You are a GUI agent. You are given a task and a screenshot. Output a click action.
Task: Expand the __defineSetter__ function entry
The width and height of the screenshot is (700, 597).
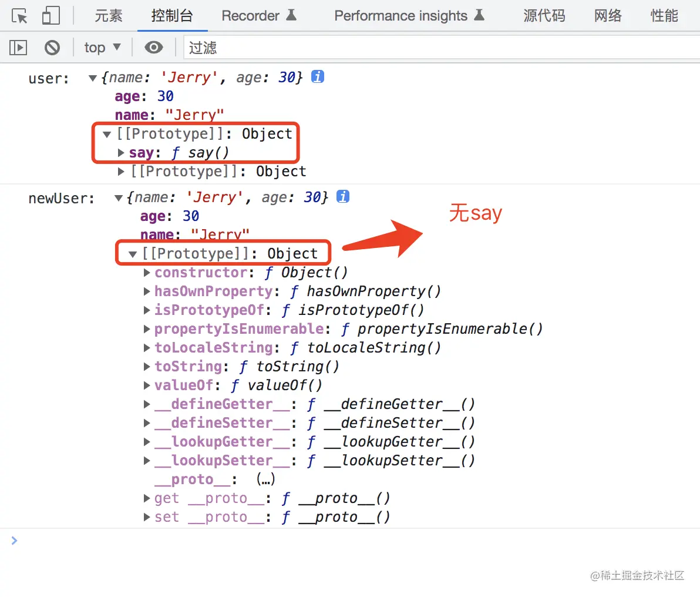[147, 422]
